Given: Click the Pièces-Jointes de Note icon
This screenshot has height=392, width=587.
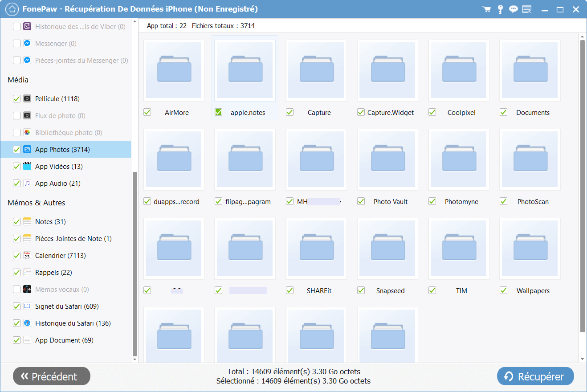Looking at the screenshot, I should (x=27, y=239).
